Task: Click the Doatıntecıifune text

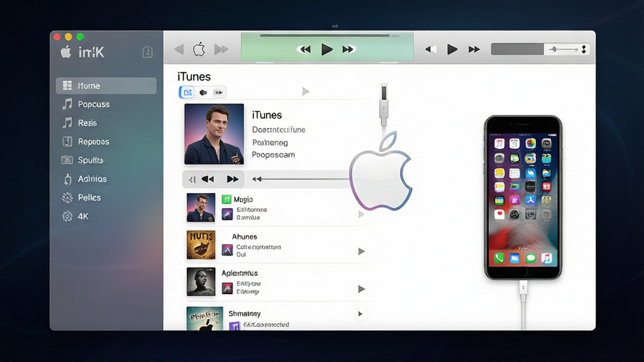Action: [279, 129]
